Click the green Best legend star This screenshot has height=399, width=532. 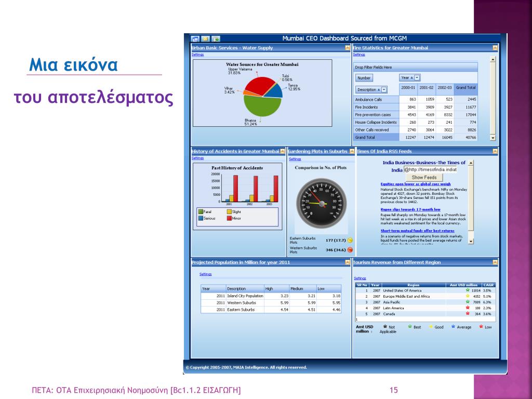pos(410,326)
